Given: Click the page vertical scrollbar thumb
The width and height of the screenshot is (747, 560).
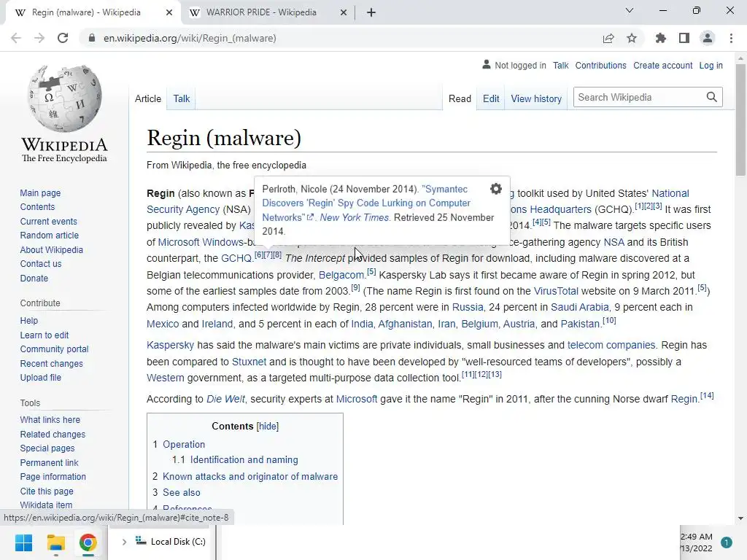Looking at the screenshot, I should [x=740, y=119].
